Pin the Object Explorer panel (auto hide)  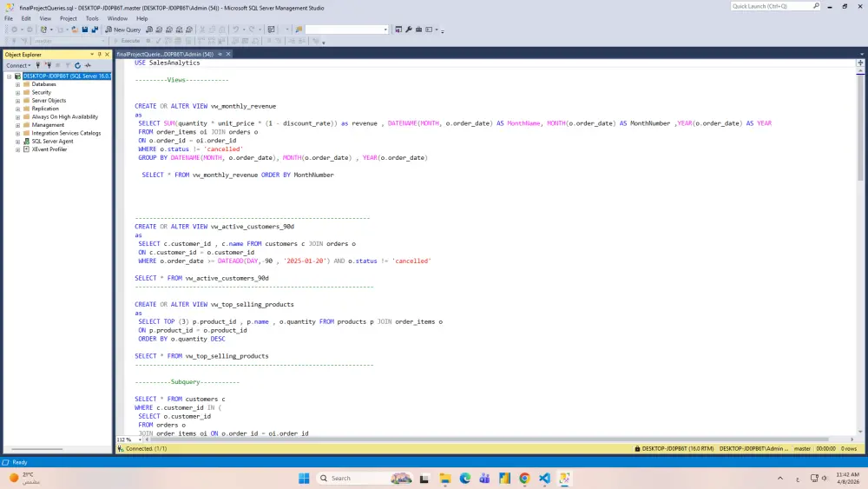click(x=99, y=54)
